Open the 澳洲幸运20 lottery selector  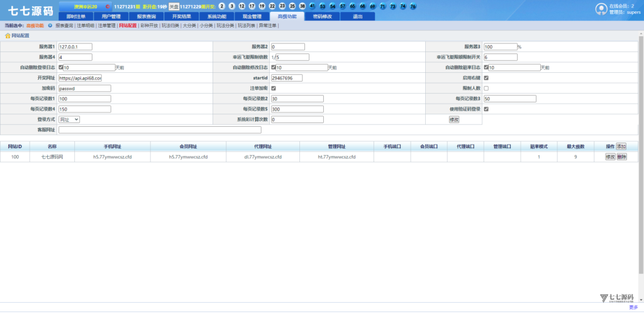point(86,6)
